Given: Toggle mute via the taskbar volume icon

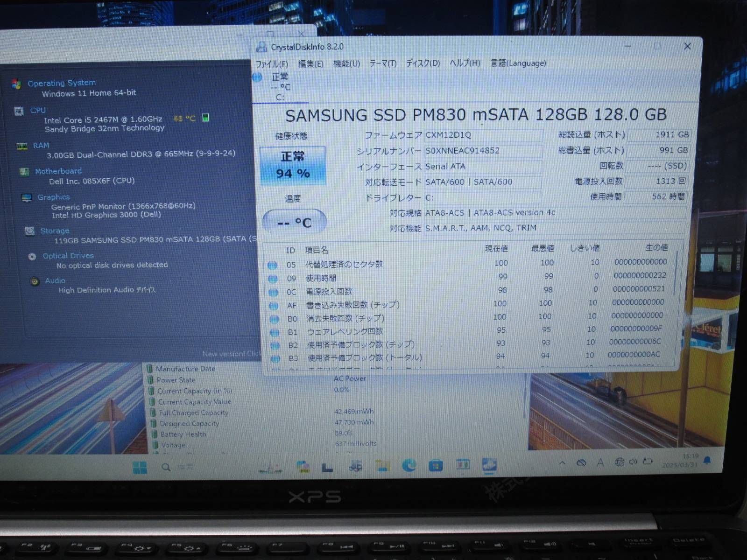Looking at the screenshot, I should point(634,462).
